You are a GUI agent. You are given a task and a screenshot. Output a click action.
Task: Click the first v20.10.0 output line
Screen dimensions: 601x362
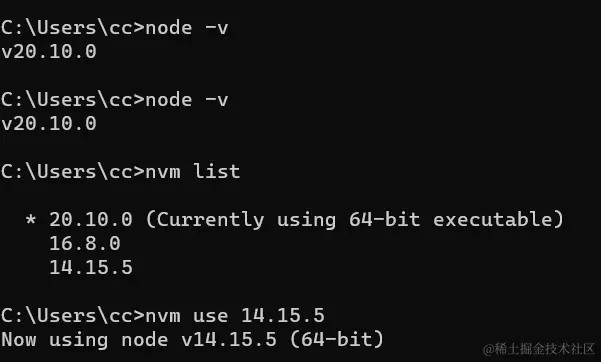coord(49,51)
